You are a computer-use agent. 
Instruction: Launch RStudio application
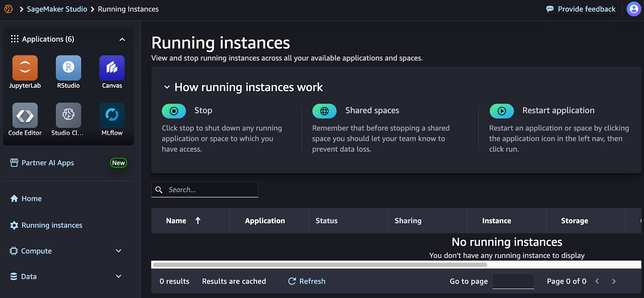coord(68,72)
